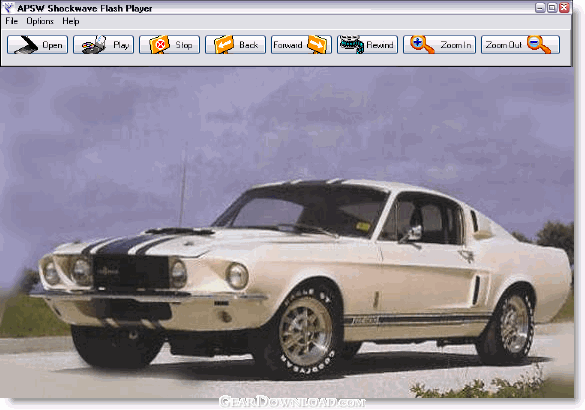The height and width of the screenshot is (410, 585).
Task: Open the Help menu
Action: pos(71,21)
